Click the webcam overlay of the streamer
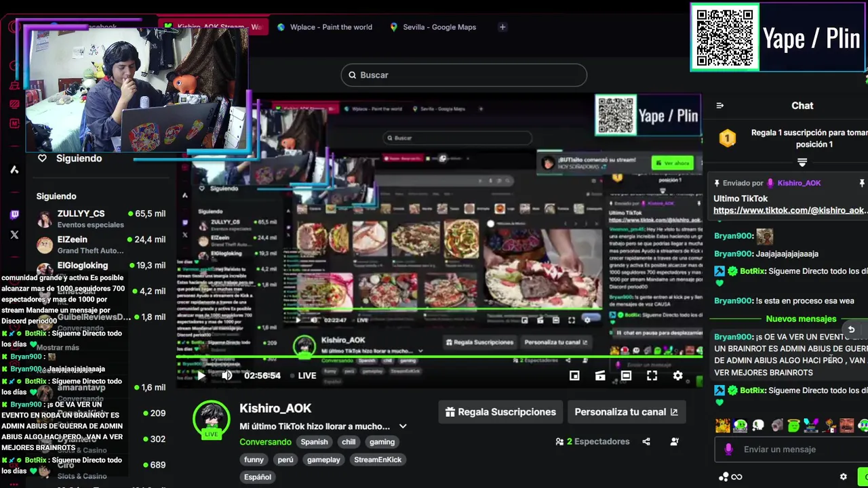This screenshot has width=868, height=488. (x=137, y=88)
